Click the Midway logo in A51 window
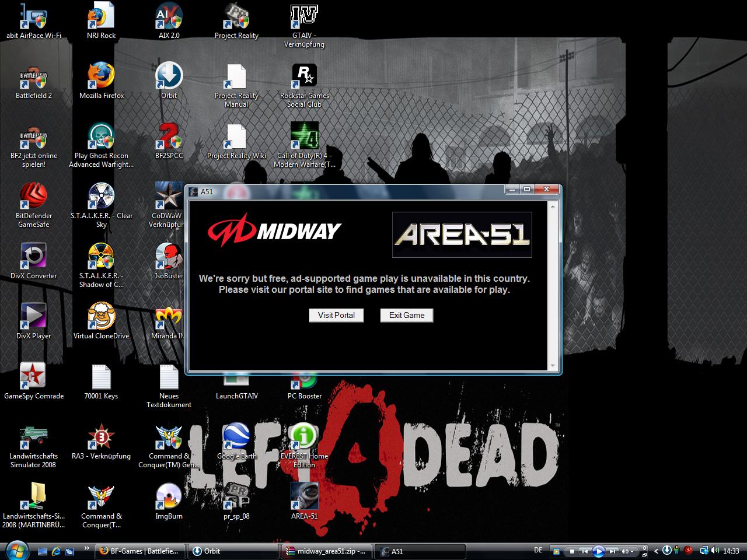Viewport: 747px width, 560px height. pyautogui.click(x=274, y=230)
